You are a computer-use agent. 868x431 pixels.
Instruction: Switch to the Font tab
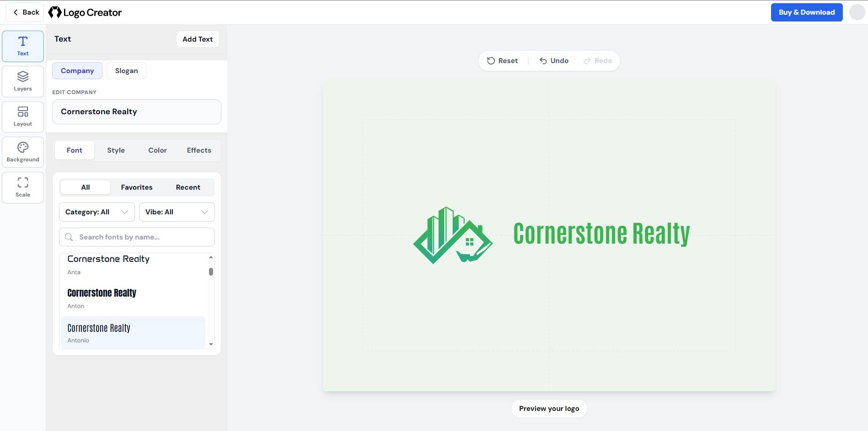pyautogui.click(x=75, y=150)
